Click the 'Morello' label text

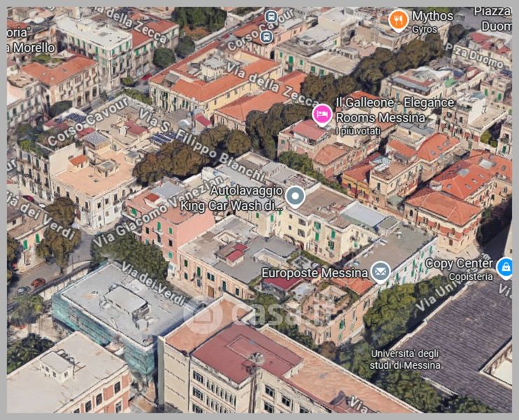[x=32, y=48]
